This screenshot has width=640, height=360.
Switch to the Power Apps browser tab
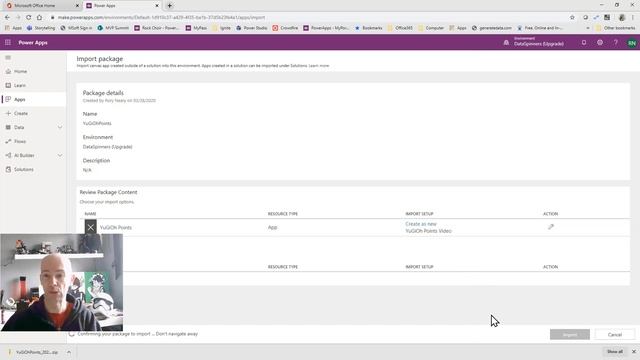coord(121,6)
